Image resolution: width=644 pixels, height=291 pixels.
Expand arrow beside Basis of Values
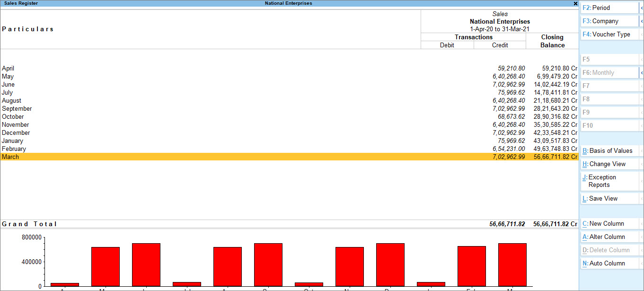pos(641,151)
